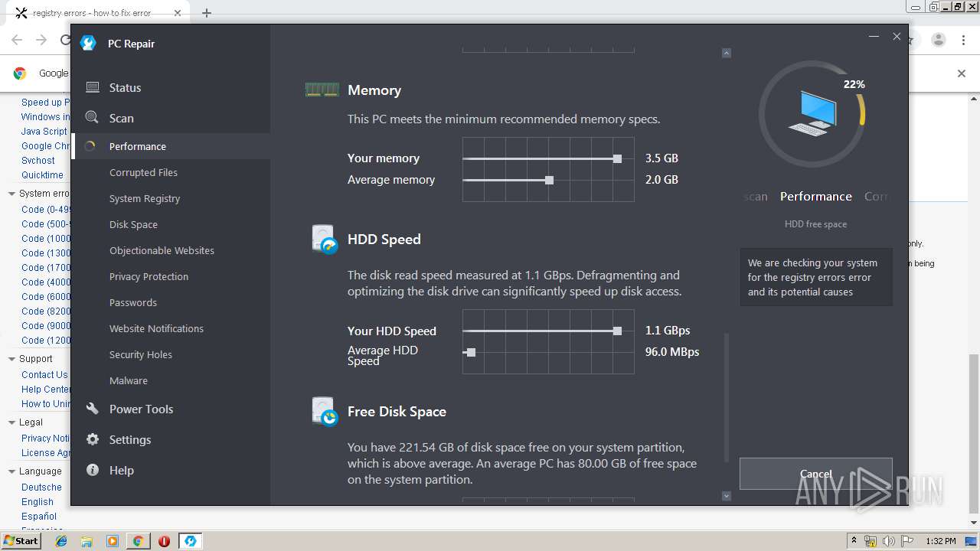980x551 pixels.
Task: Open Malware category
Action: coord(129,380)
